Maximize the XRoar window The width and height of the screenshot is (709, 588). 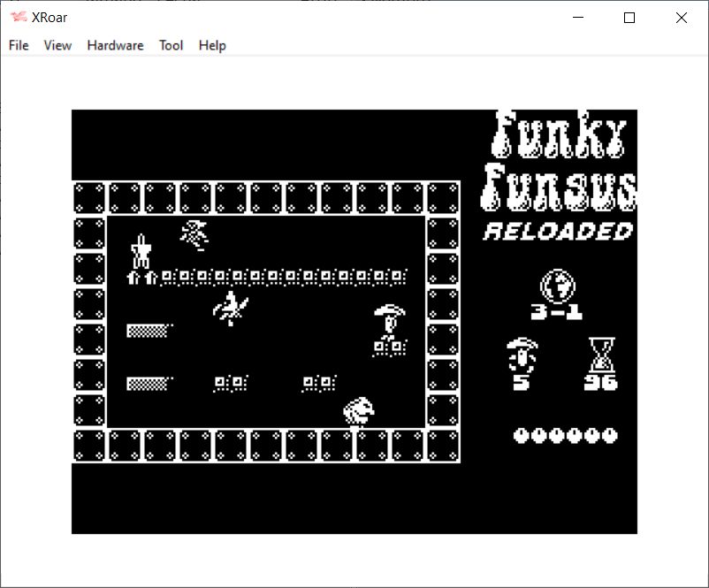pyautogui.click(x=629, y=18)
